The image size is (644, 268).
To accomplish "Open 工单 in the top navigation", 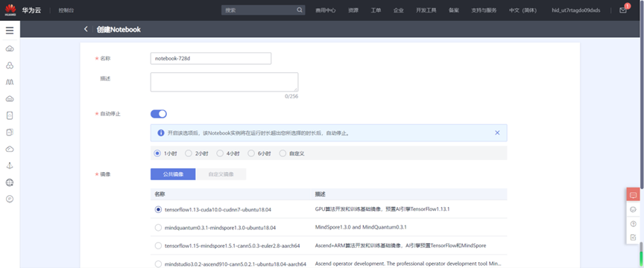I will tap(376, 10).
